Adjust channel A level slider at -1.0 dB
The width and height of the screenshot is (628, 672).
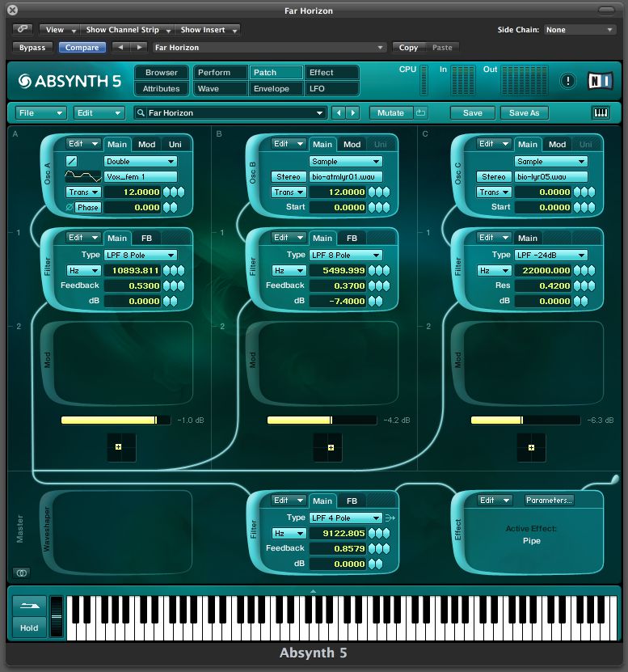116,420
